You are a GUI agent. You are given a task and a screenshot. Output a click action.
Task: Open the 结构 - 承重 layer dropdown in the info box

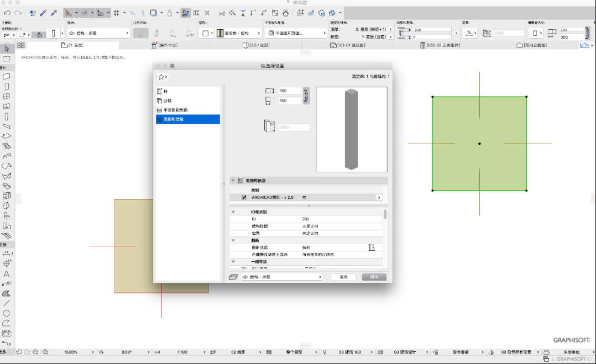(x=98, y=33)
